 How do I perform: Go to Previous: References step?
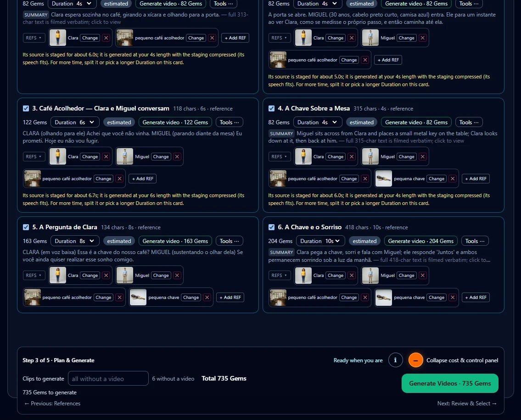coord(52,403)
